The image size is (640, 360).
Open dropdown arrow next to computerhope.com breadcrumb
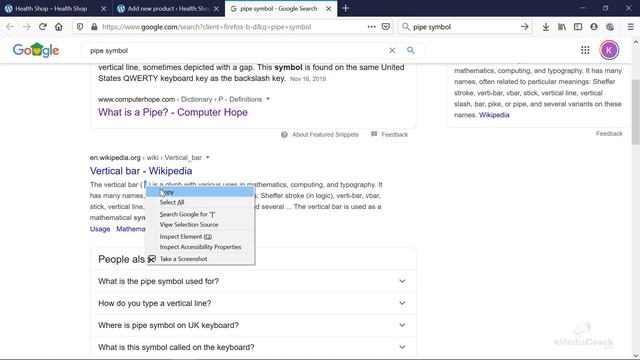click(x=268, y=99)
